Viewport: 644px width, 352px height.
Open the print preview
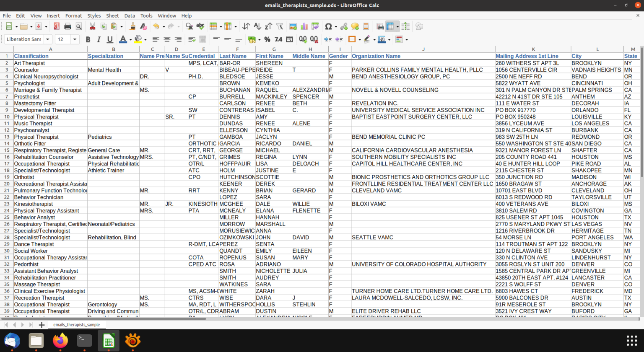pos(79,26)
